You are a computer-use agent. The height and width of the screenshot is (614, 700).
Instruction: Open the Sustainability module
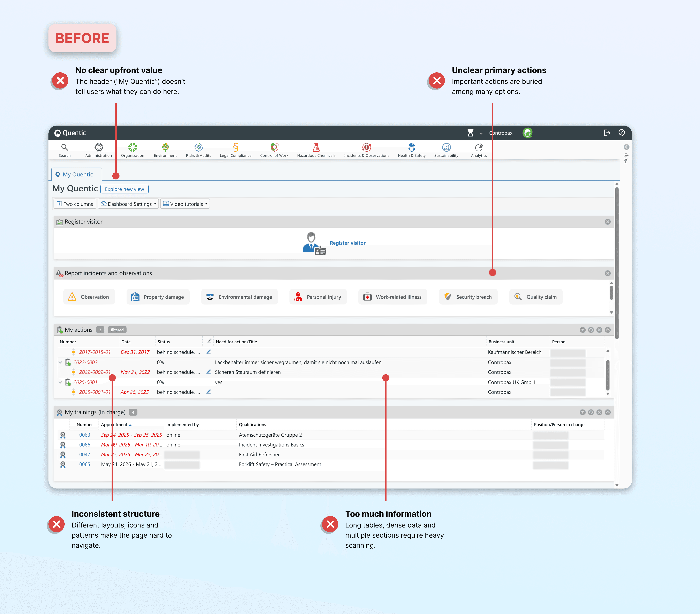click(446, 150)
